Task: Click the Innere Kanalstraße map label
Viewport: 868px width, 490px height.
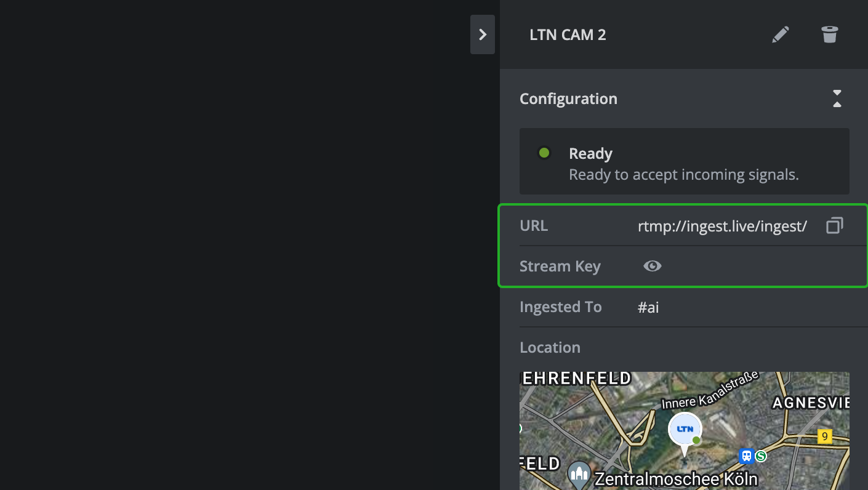Action: click(709, 392)
